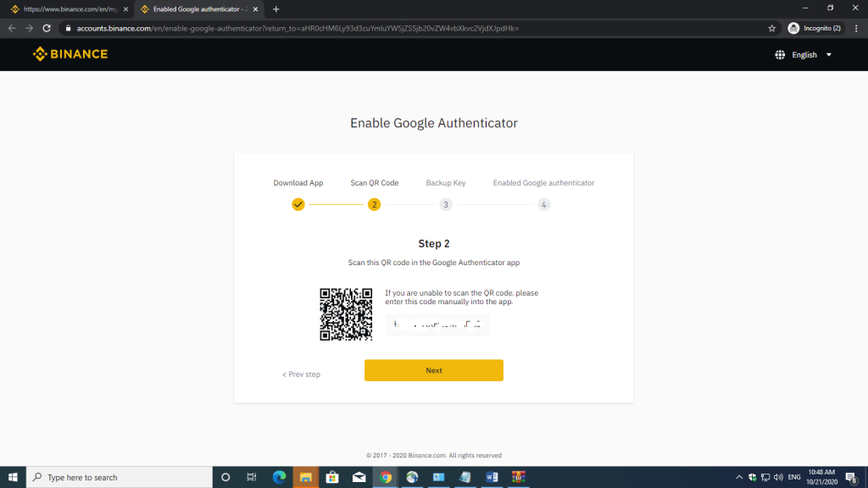Open a new browser tab

tap(275, 9)
